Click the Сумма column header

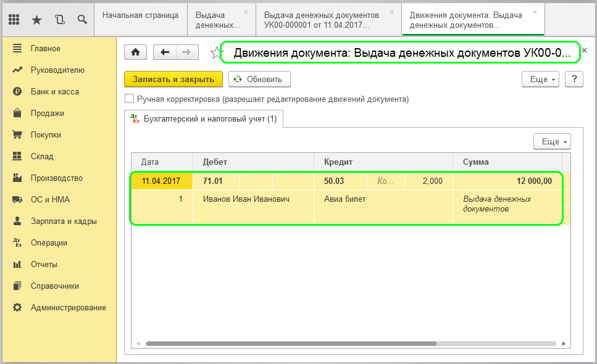(x=507, y=162)
